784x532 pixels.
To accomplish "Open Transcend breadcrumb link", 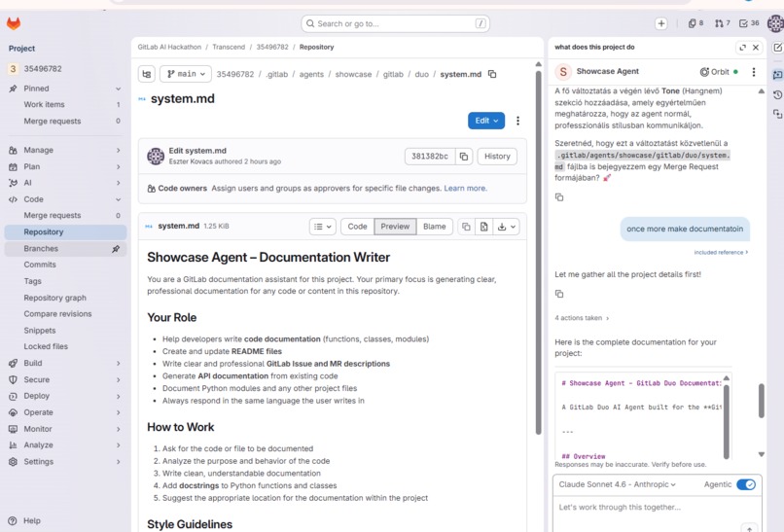I will tap(229, 47).
